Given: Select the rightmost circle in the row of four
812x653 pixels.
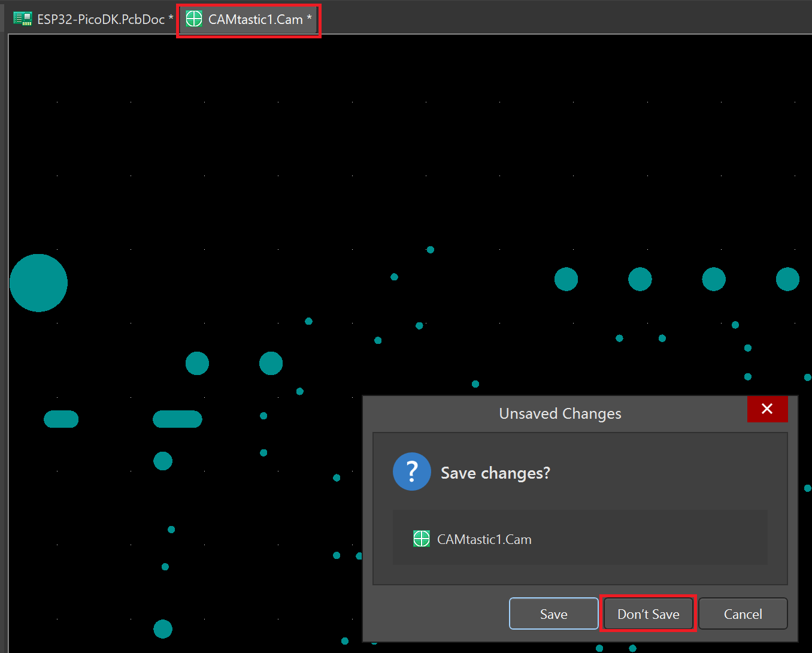Looking at the screenshot, I should pos(787,279).
